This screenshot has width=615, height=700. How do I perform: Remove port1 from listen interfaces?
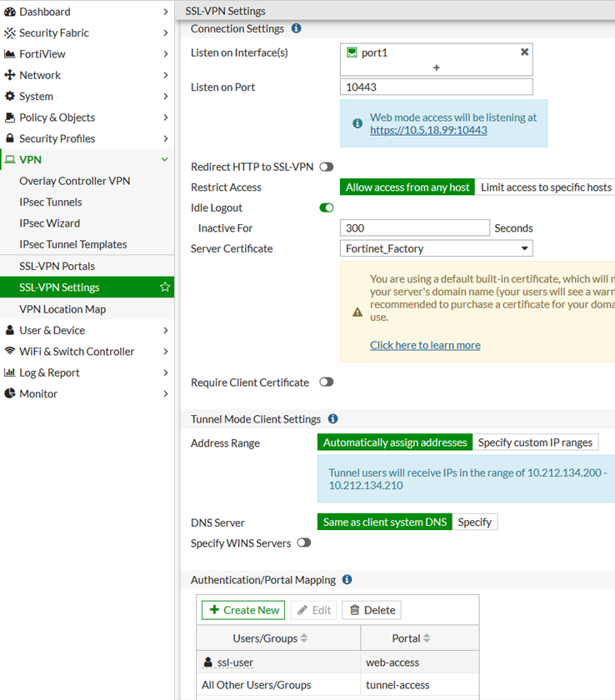point(524,52)
